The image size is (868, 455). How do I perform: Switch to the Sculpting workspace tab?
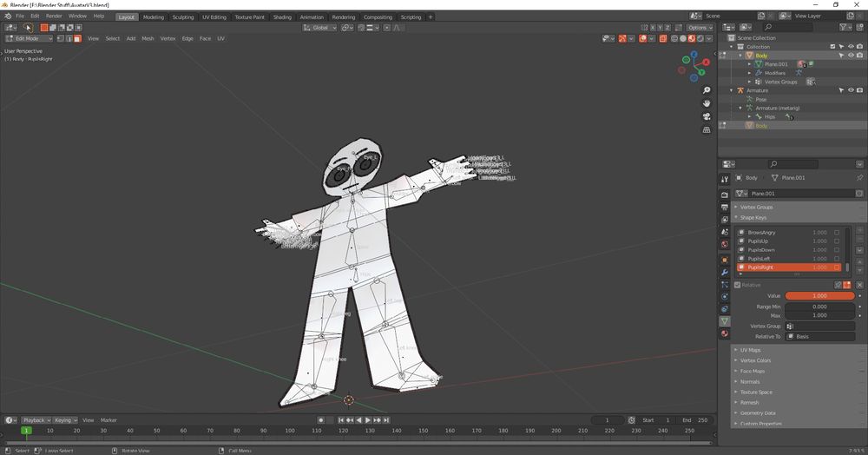coord(182,17)
